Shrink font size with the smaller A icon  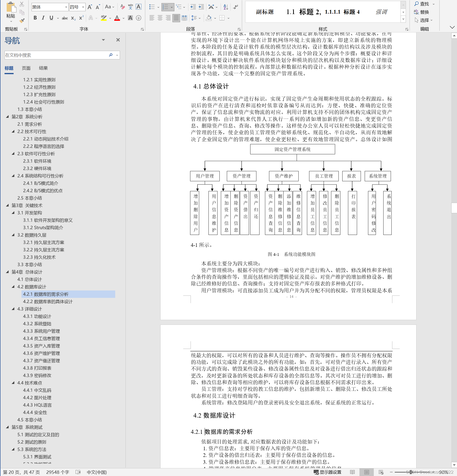98,7
